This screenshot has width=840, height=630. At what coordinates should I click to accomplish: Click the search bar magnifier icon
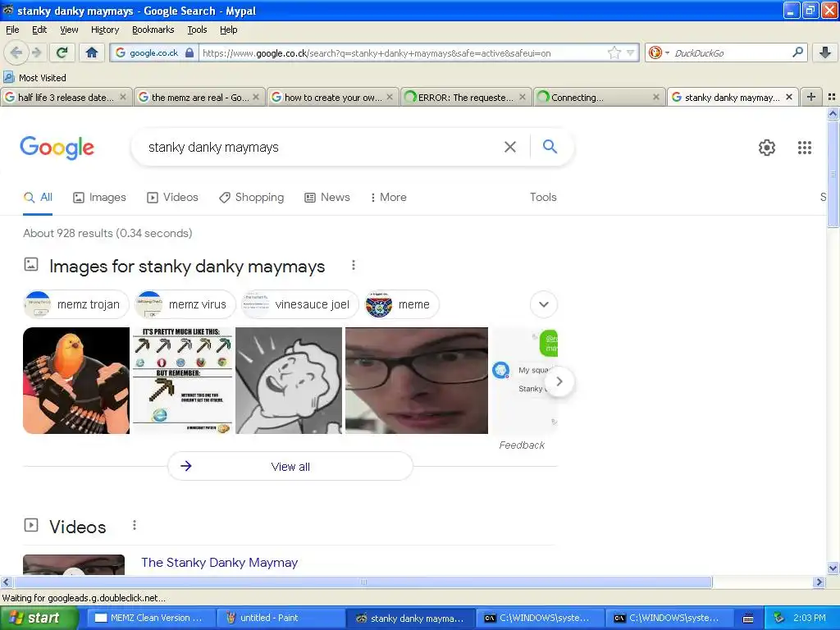[797, 52]
